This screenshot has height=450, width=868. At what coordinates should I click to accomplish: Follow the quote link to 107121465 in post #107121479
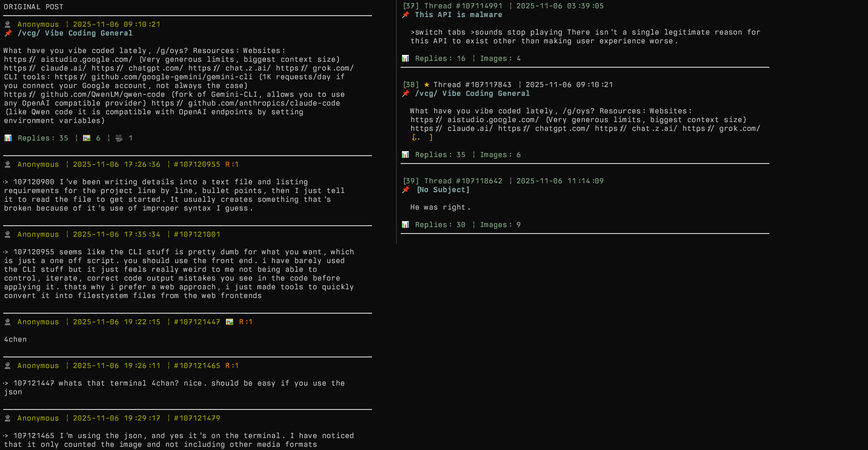point(30,436)
